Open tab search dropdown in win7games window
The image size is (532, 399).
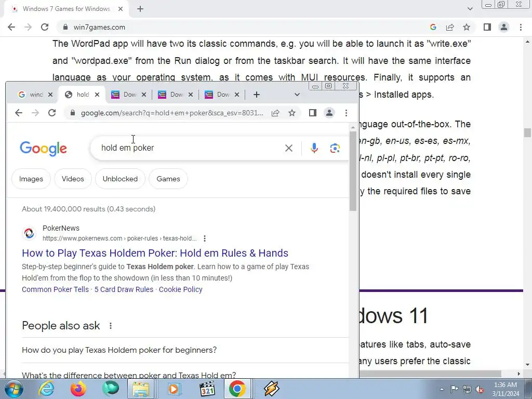tap(470, 9)
